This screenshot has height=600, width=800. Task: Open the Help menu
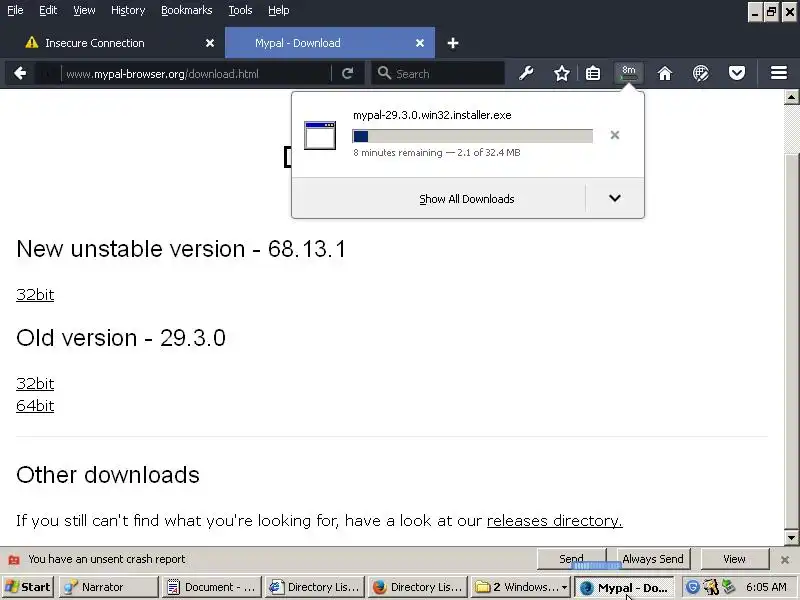[279, 10]
